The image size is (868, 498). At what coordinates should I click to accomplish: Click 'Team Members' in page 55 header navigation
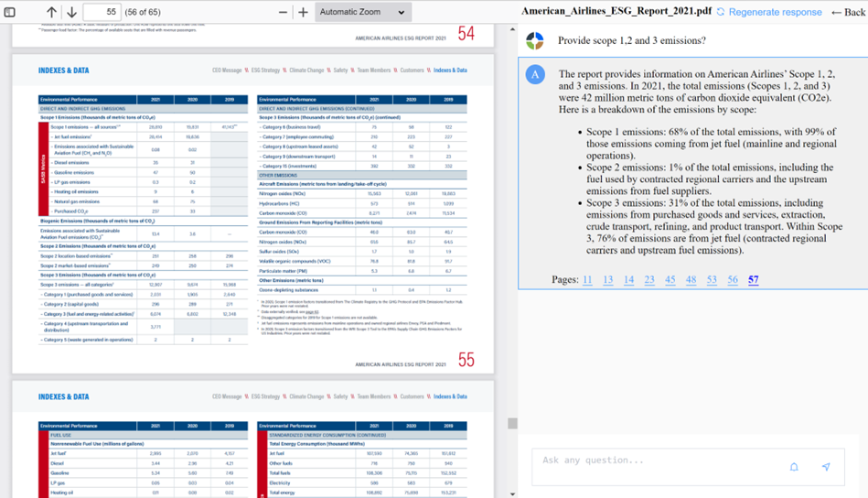click(x=374, y=70)
